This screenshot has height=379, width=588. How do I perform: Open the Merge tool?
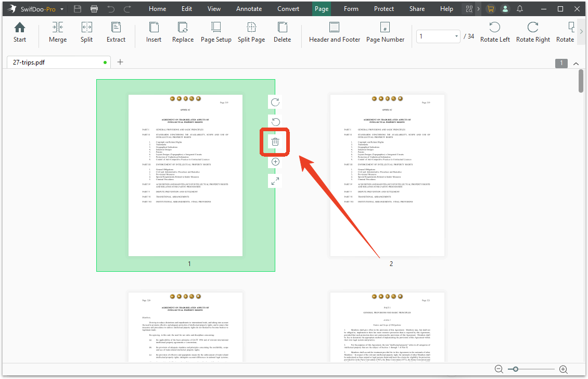[58, 32]
